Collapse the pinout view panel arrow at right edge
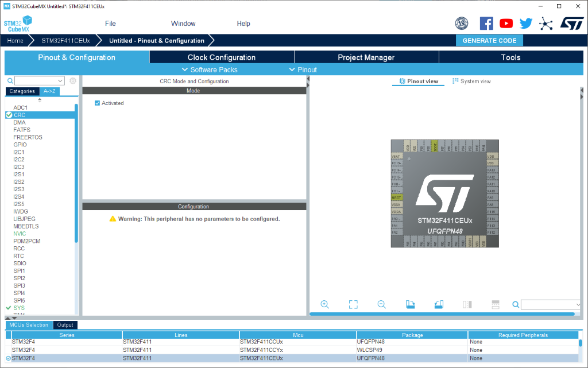 coord(582,91)
